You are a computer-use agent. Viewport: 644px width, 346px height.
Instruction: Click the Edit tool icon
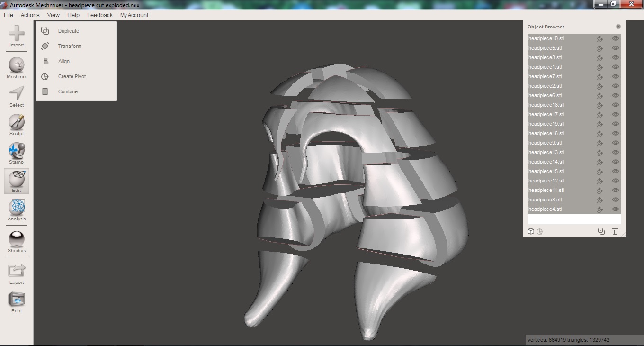point(17,179)
